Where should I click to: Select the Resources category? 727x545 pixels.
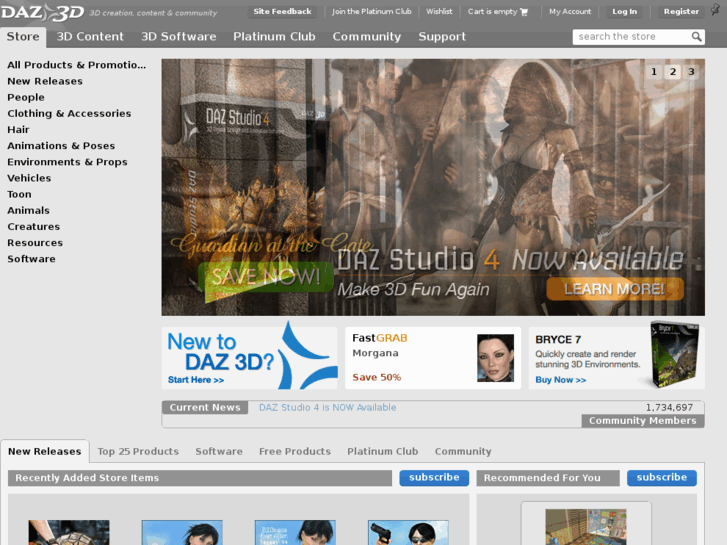click(x=35, y=243)
